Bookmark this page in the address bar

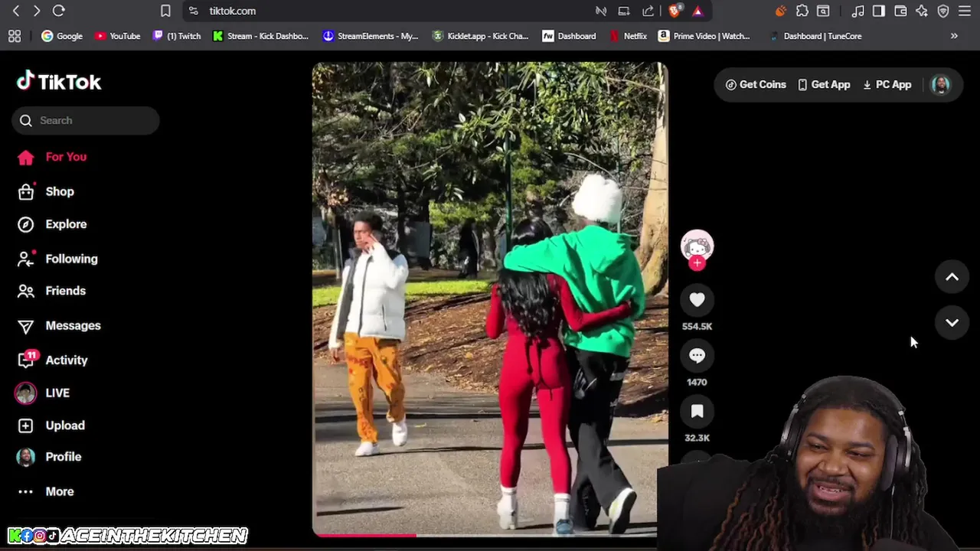[x=165, y=11]
